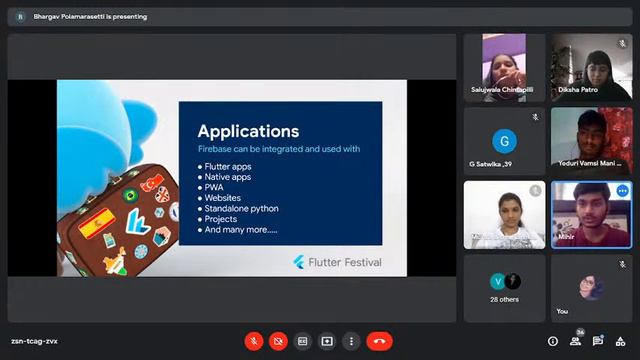This screenshot has height=360, width=640.
Task: Click the muted mic icon on Diksha Patro's tile
Action: 622,43
